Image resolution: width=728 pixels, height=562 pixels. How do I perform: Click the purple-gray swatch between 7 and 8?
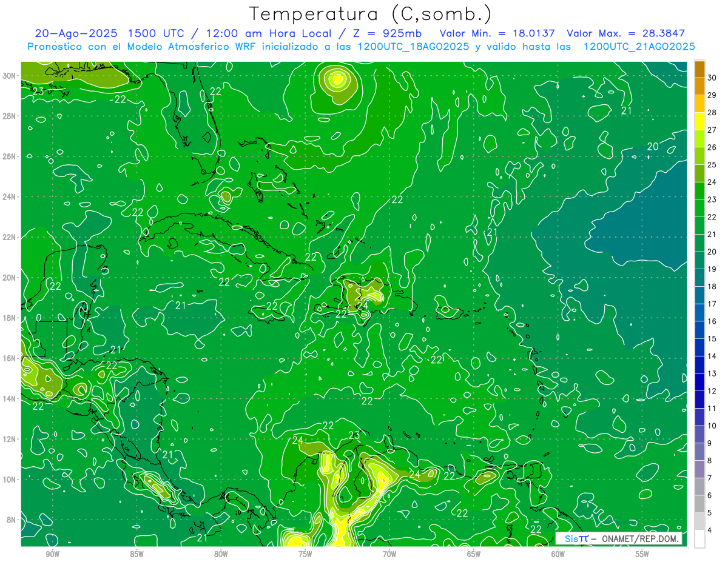[x=699, y=470]
